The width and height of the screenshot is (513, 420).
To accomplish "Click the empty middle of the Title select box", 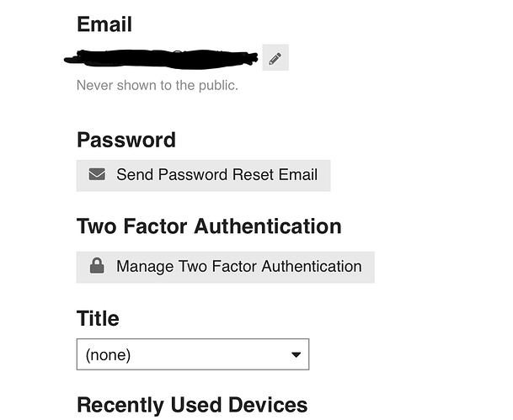I will [210, 354].
